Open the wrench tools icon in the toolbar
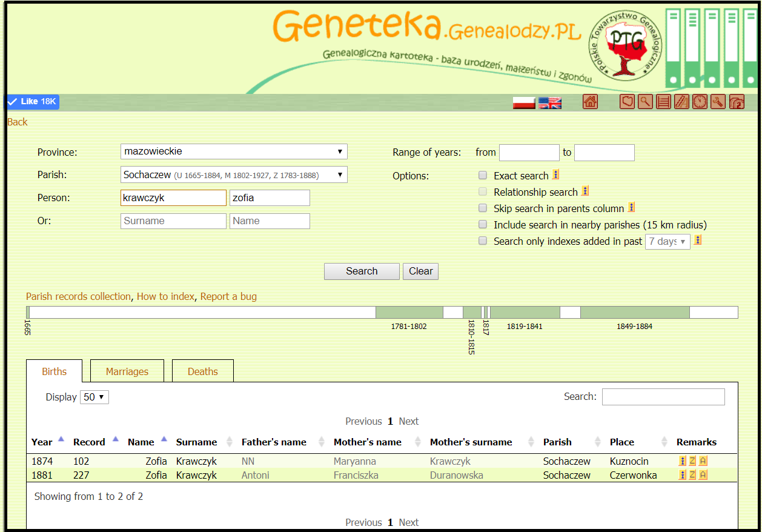Viewport: 762px width, 532px height. coord(718,102)
